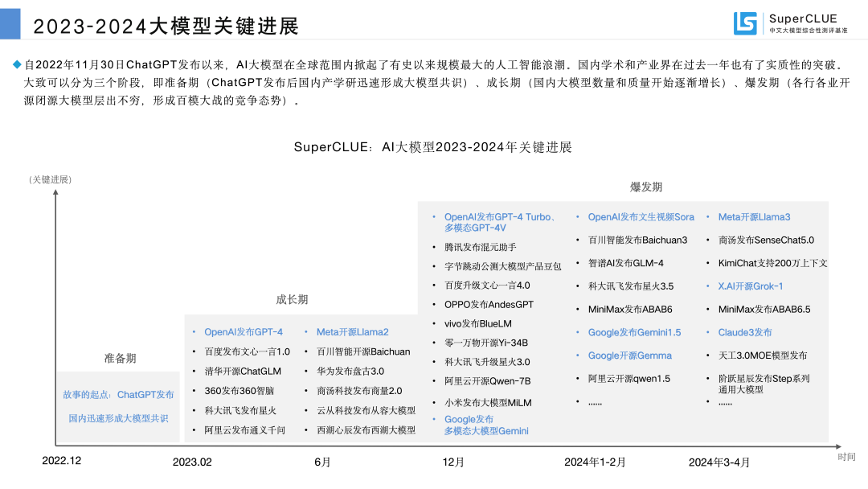Screen dimensions: 868x489
Task: Click 商汤科技发布商量2.0 entry
Action: (x=360, y=391)
